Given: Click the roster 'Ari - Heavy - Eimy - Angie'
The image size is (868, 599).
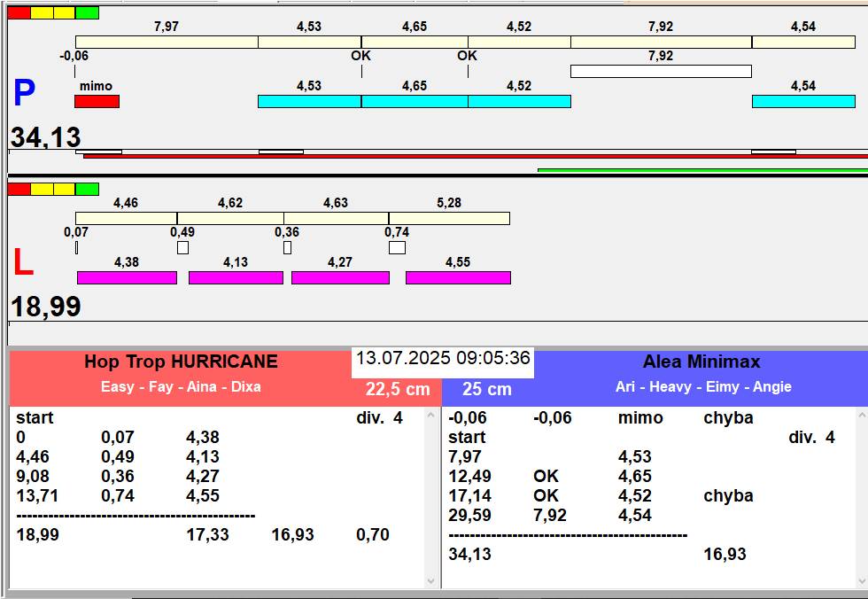Looking at the screenshot, I should (703, 386).
